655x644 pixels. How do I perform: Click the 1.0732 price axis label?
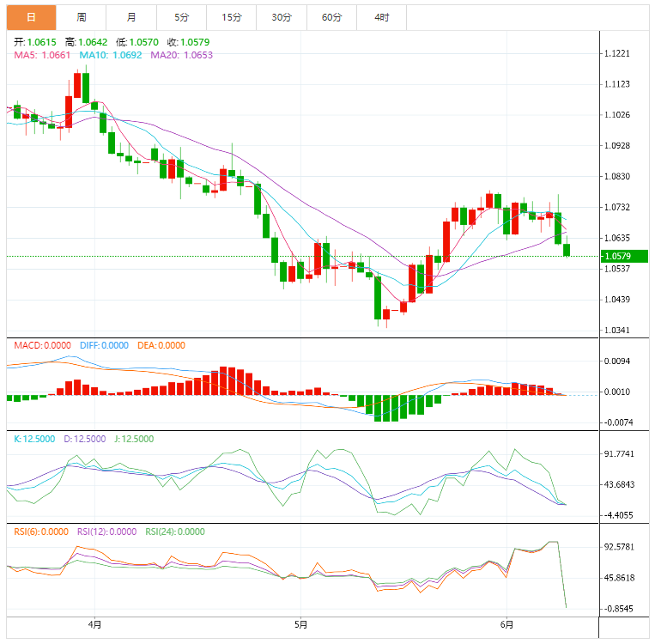click(x=617, y=207)
